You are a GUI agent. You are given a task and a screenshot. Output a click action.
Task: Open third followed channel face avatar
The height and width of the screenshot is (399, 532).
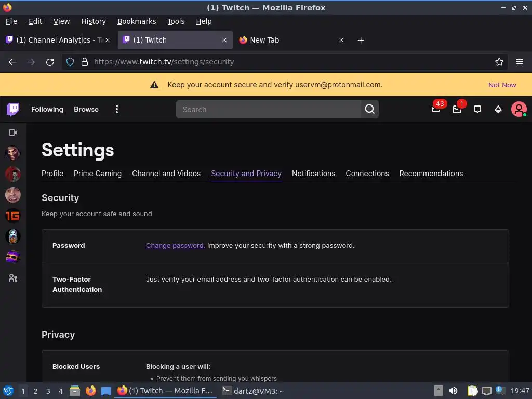tap(13, 195)
